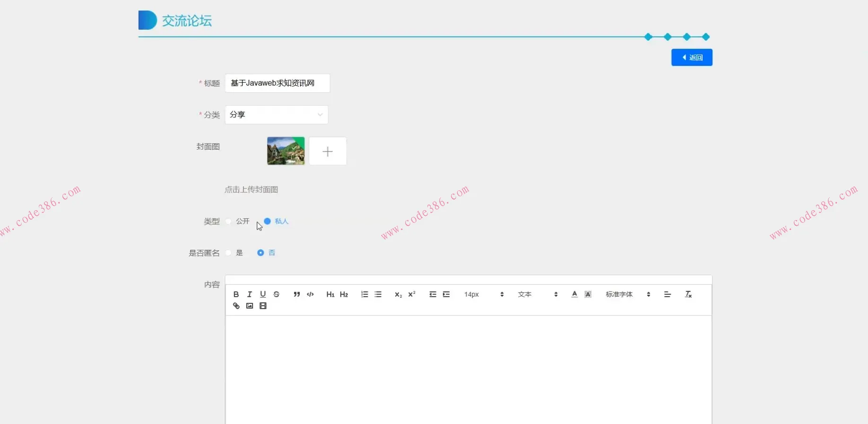Viewport: 868px width, 424px height.
Task: Open the text alignment options
Action: tap(668, 294)
